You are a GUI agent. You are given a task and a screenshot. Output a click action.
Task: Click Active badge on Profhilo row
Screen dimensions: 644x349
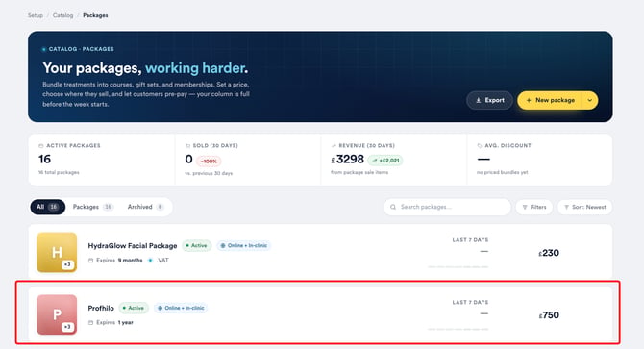coord(134,308)
